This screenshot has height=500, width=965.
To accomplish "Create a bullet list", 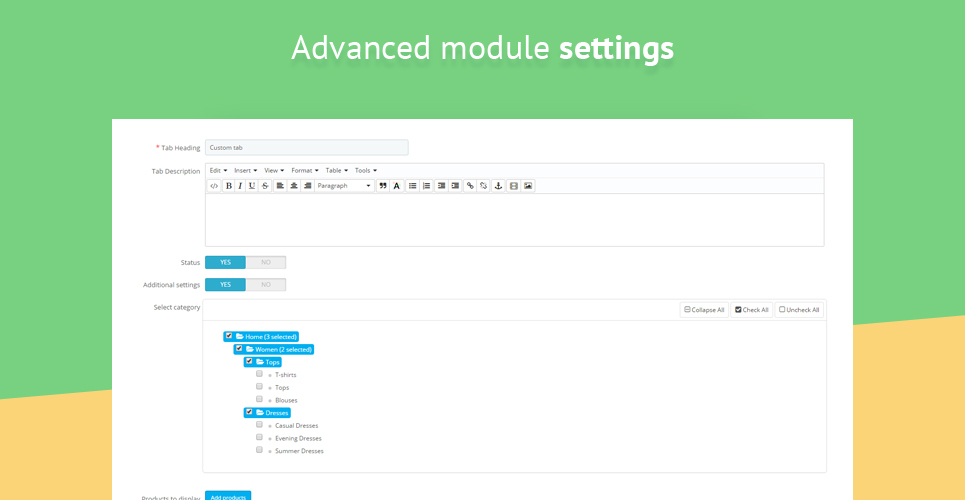I will pyautogui.click(x=412, y=185).
